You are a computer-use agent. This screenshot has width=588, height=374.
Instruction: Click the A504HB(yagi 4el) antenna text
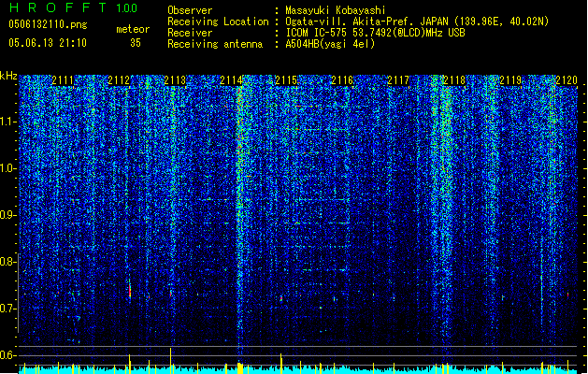pos(330,44)
